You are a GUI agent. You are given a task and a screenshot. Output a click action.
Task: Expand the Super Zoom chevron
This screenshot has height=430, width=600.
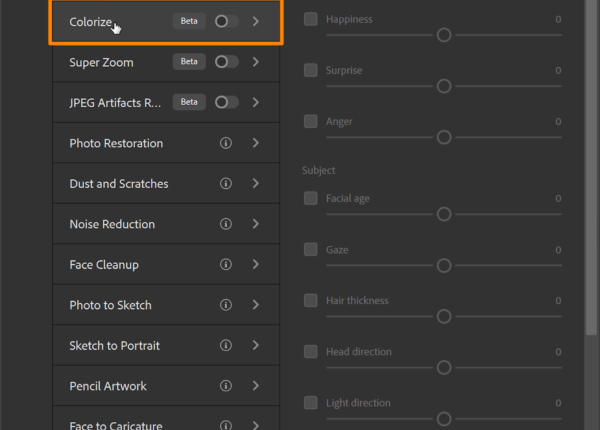tap(256, 62)
